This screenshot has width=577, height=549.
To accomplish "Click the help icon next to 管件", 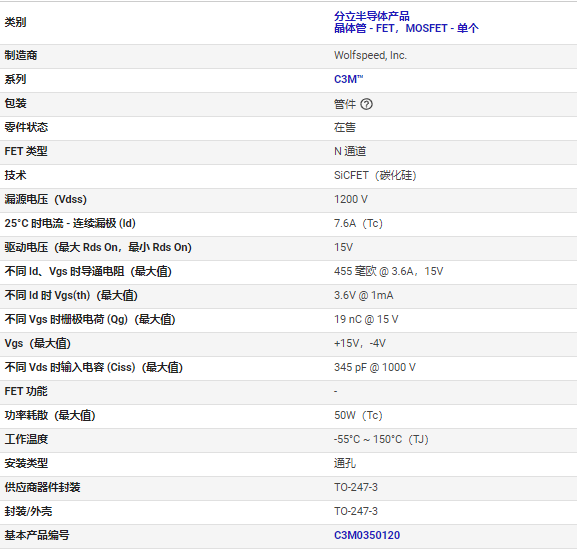I will [366, 104].
